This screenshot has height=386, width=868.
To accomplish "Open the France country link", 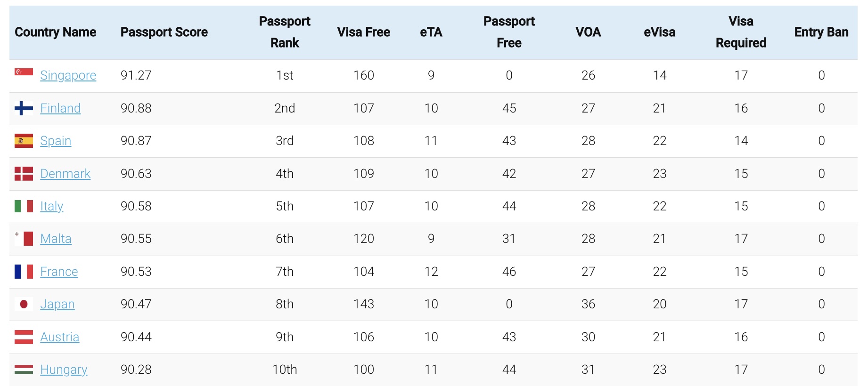I will point(59,272).
